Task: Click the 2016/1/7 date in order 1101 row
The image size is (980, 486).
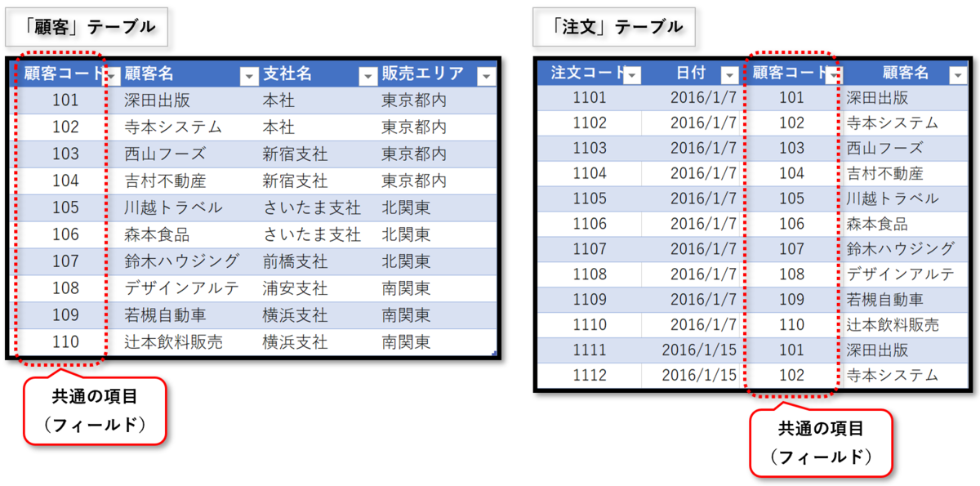Action: (704, 98)
